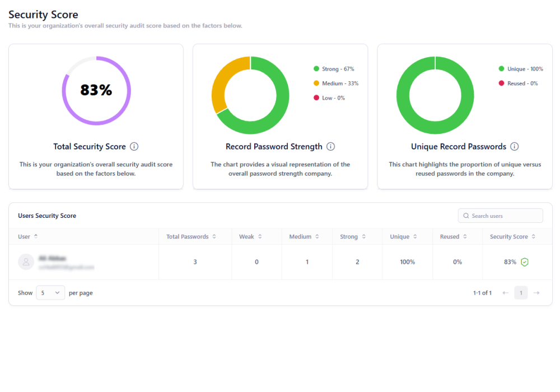This screenshot has width=560, height=392.
Task: Click info icon beside Total Security Score
Action: [x=134, y=147]
